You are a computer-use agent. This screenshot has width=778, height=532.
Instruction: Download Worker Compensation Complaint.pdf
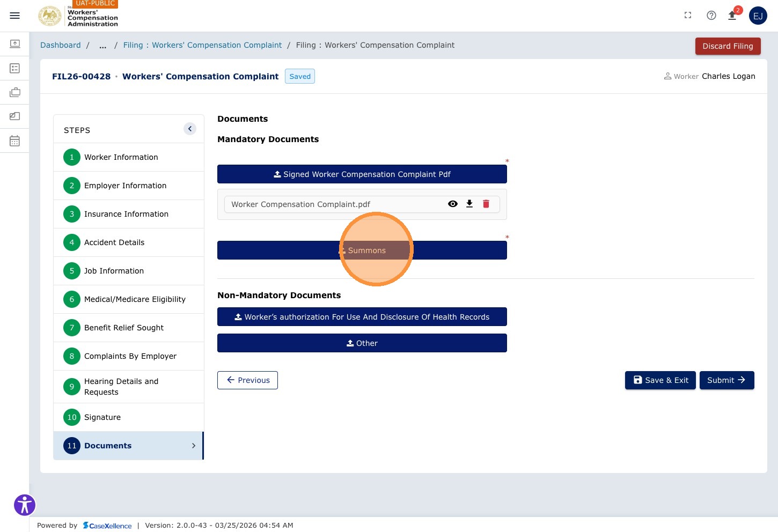point(469,204)
